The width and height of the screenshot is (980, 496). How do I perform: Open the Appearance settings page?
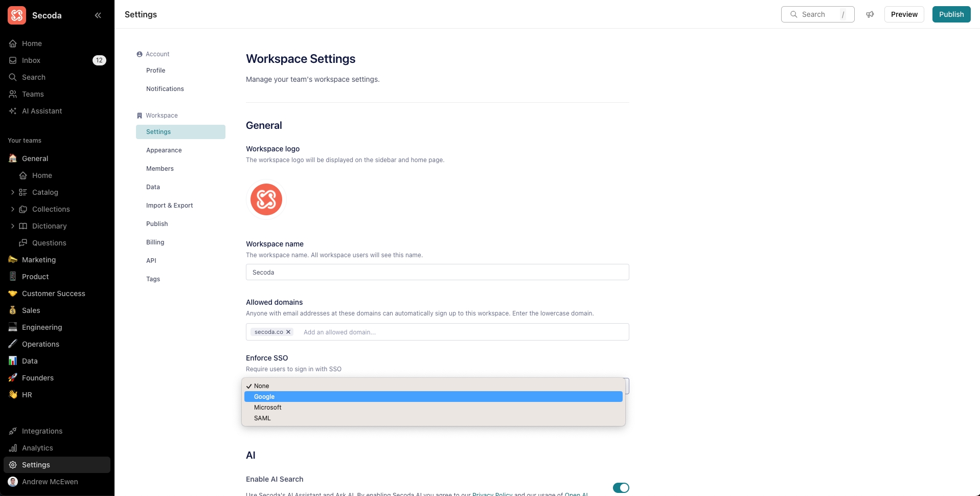coord(180,150)
